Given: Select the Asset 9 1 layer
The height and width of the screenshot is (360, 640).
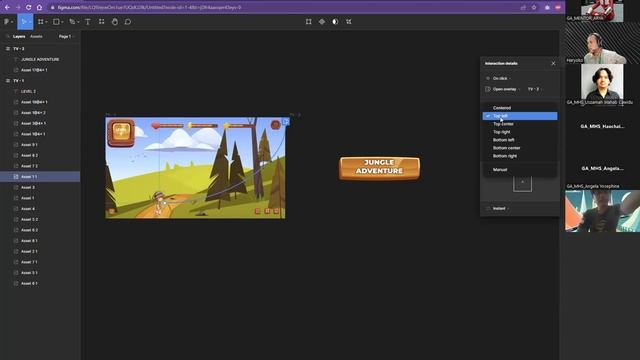Looking at the screenshot, I should [x=40, y=144].
